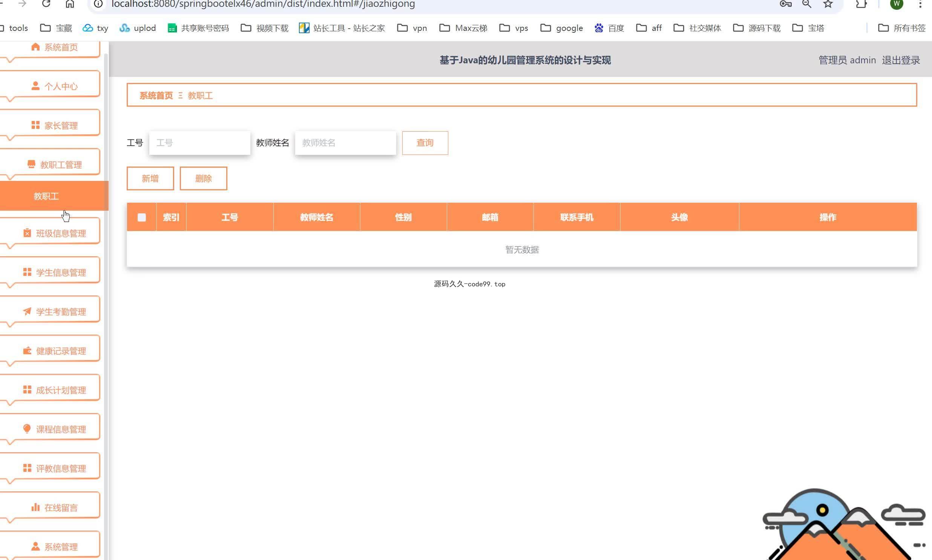Open the browser zoom magnifier icon
The height and width of the screenshot is (560, 932).
coord(807,4)
